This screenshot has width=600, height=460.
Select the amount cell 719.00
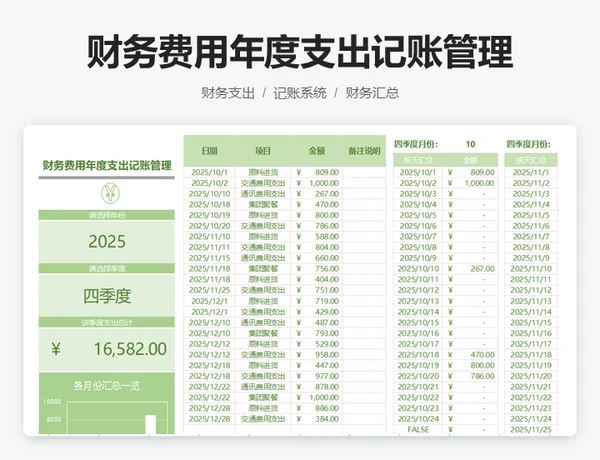[317, 301]
